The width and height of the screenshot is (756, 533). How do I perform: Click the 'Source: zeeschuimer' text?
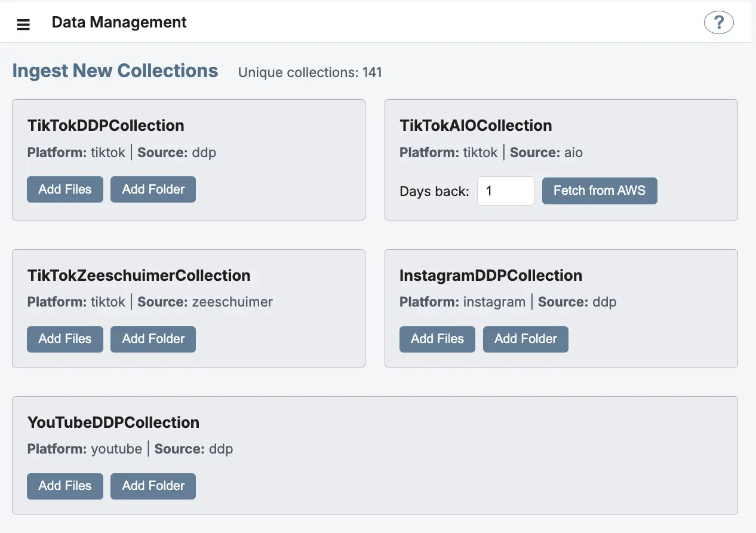point(205,302)
